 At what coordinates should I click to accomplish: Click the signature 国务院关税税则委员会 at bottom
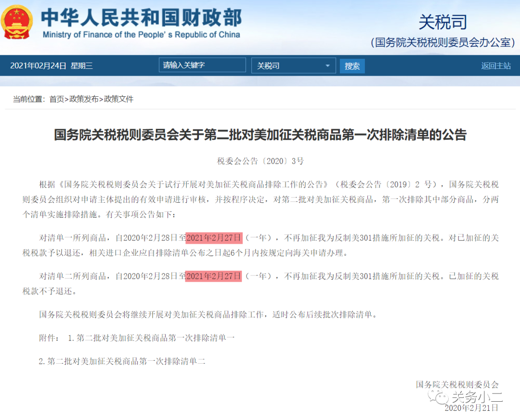[x=457, y=384]
